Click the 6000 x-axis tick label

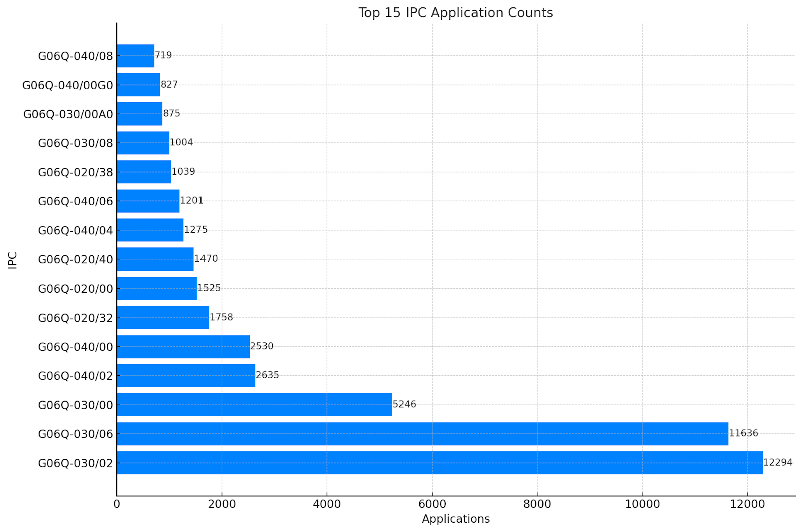(432, 504)
